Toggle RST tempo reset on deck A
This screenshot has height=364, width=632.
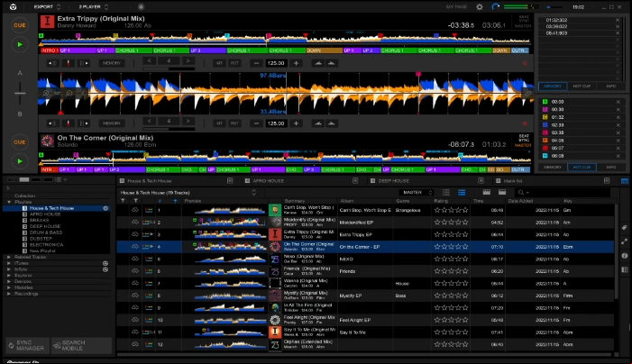234,63
